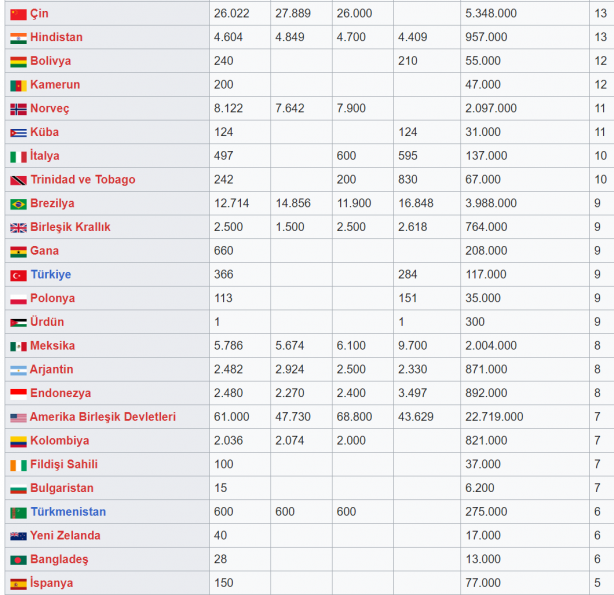
Task: Click the United States flag icon
Action: coord(18,417)
